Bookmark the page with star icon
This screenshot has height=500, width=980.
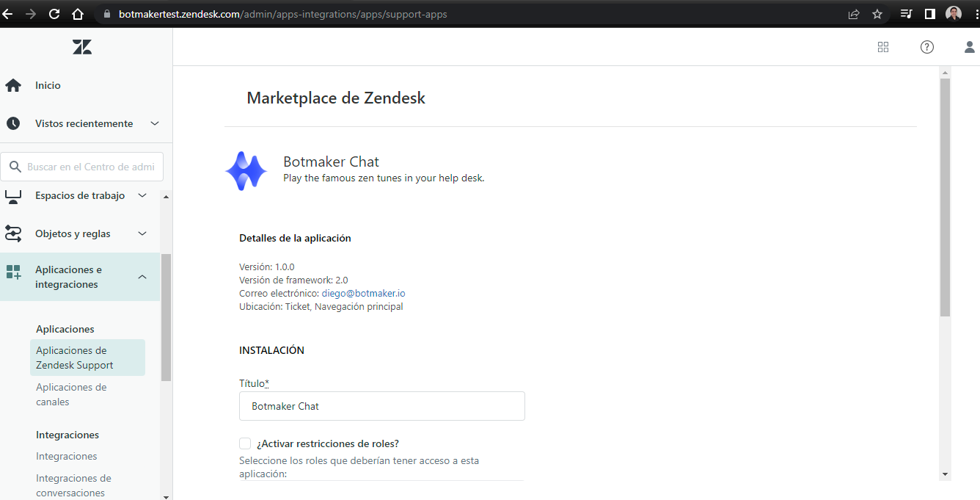pyautogui.click(x=877, y=14)
